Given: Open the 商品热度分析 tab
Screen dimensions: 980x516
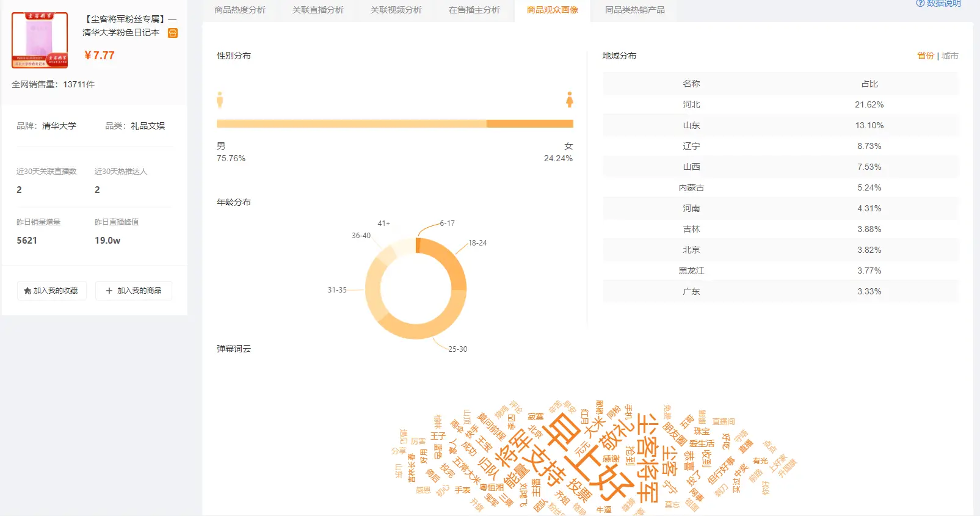Looking at the screenshot, I should (x=240, y=10).
